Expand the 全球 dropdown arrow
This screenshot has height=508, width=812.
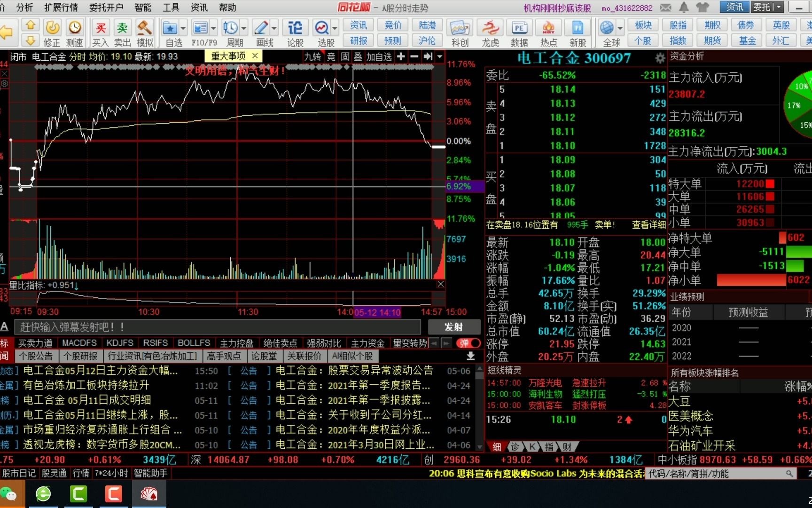620,28
